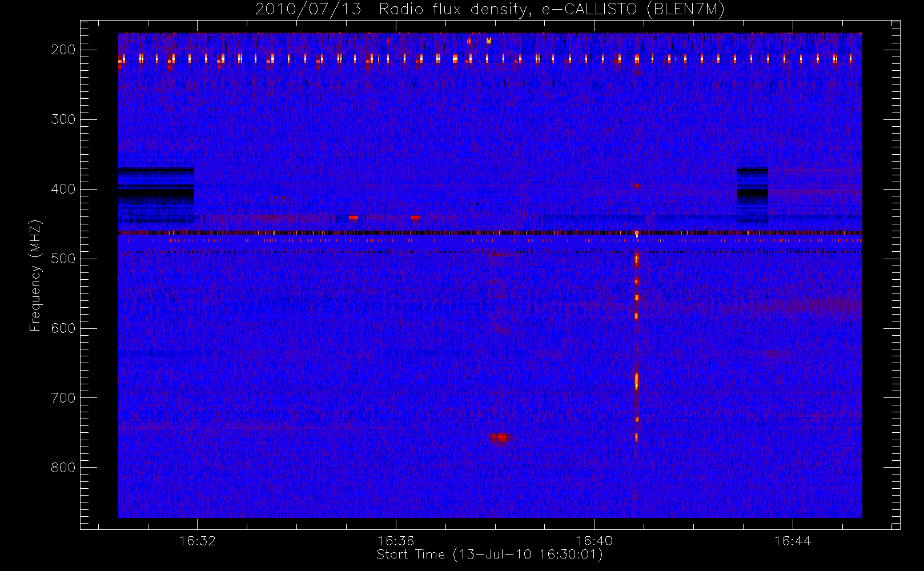Select the 200 frequency tick label
The width and height of the screenshot is (924, 571).
[63, 50]
